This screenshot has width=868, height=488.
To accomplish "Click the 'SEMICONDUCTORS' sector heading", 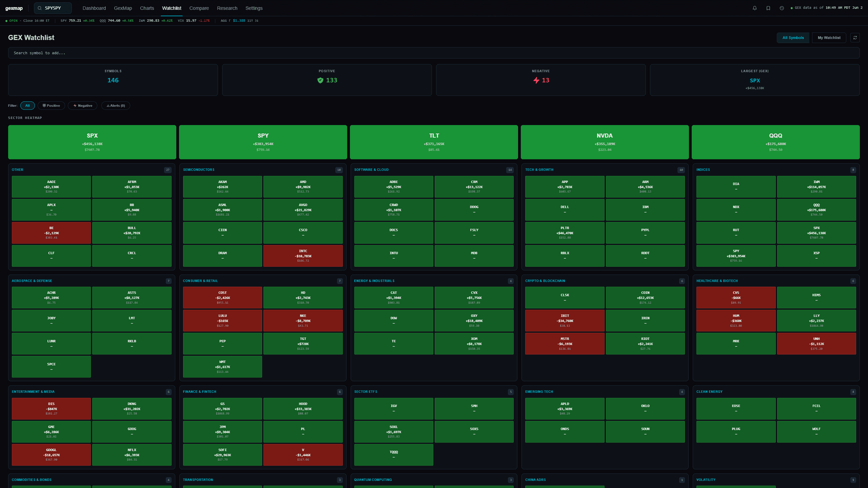I will (199, 170).
